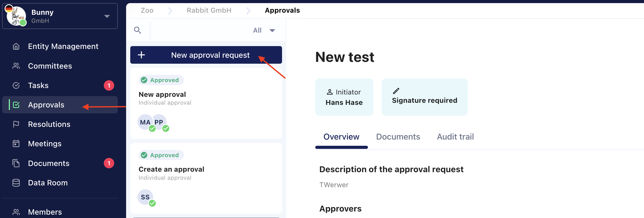Click the New approval request button

pyautogui.click(x=206, y=55)
